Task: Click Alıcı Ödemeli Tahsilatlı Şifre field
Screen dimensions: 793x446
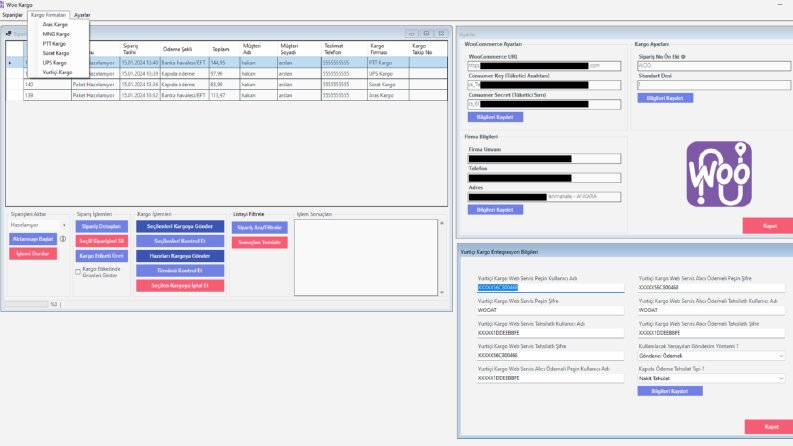Action: [711, 333]
